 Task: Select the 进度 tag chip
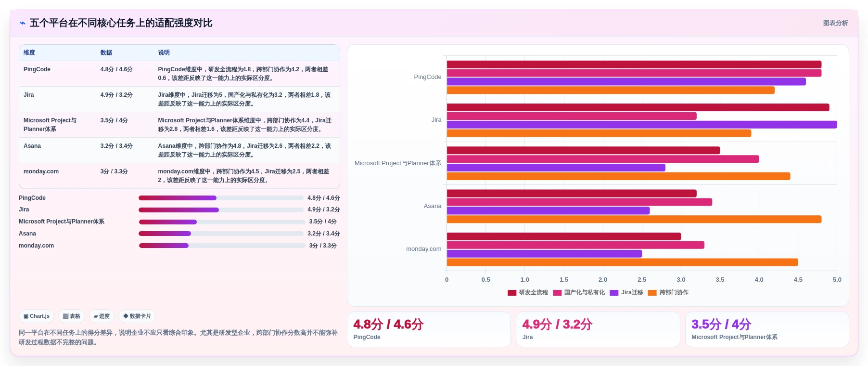click(x=102, y=316)
